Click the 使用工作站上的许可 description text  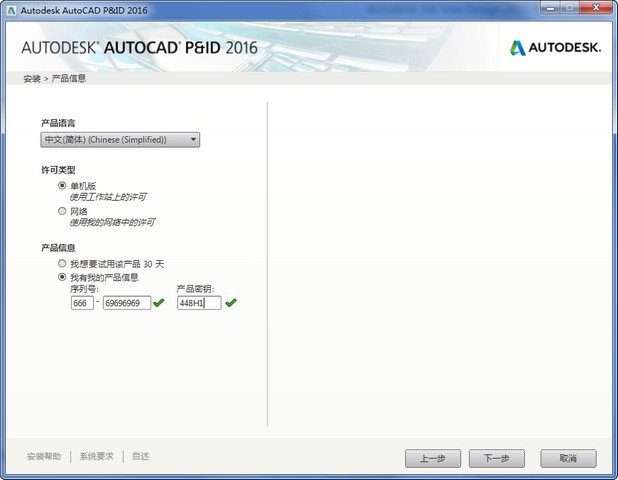coord(108,197)
